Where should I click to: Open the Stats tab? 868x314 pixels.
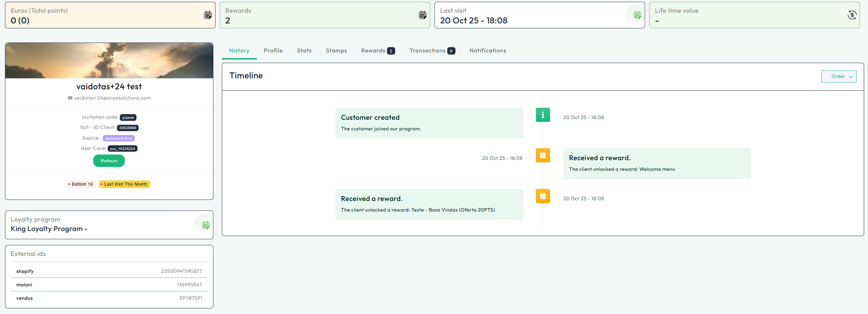pos(304,51)
